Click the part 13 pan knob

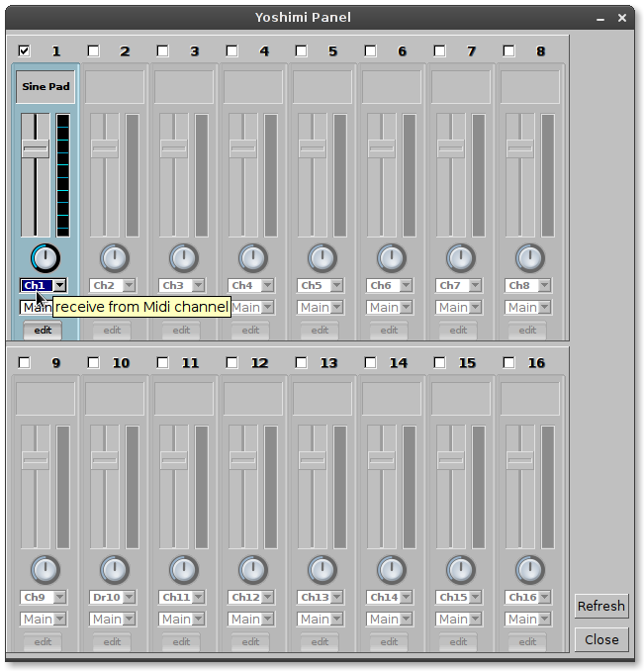[322, 570]
